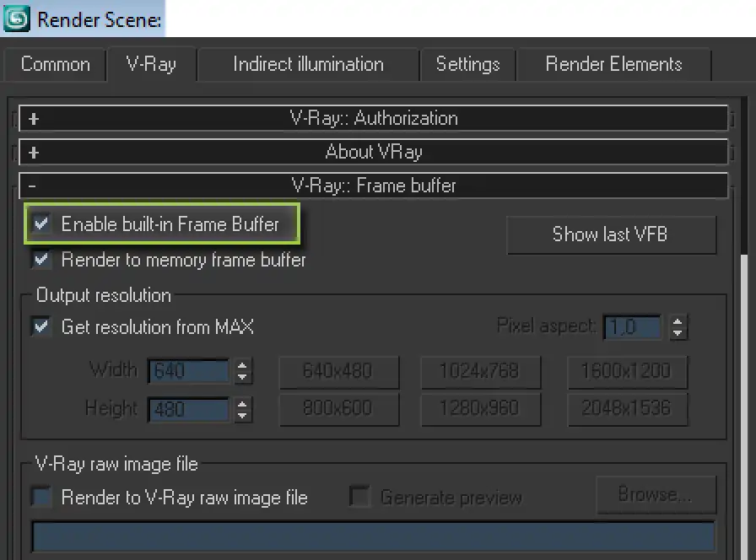The height and width of the screenshot is (560, 756).
Task: Click the V-Ray raw image file path field
Action: coord(373,536)
